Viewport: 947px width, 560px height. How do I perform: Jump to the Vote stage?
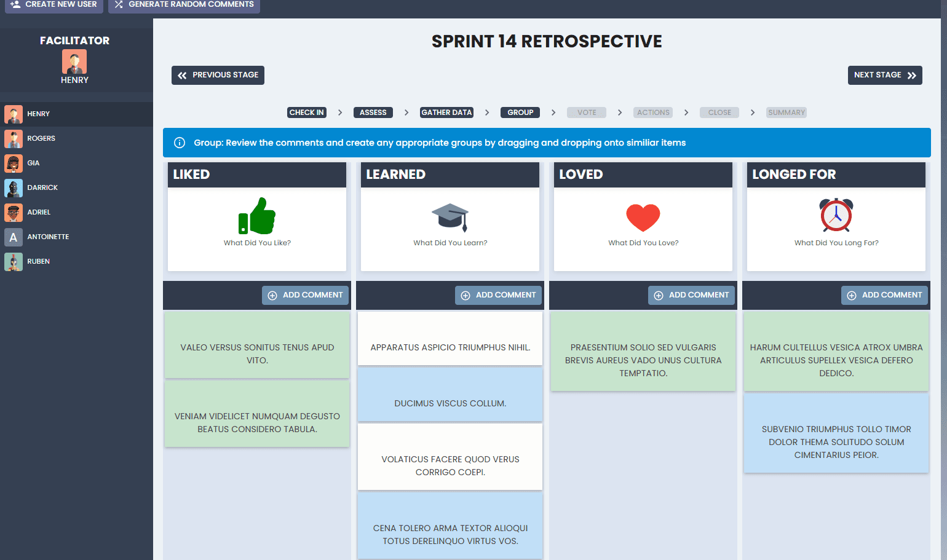point(587,112)
